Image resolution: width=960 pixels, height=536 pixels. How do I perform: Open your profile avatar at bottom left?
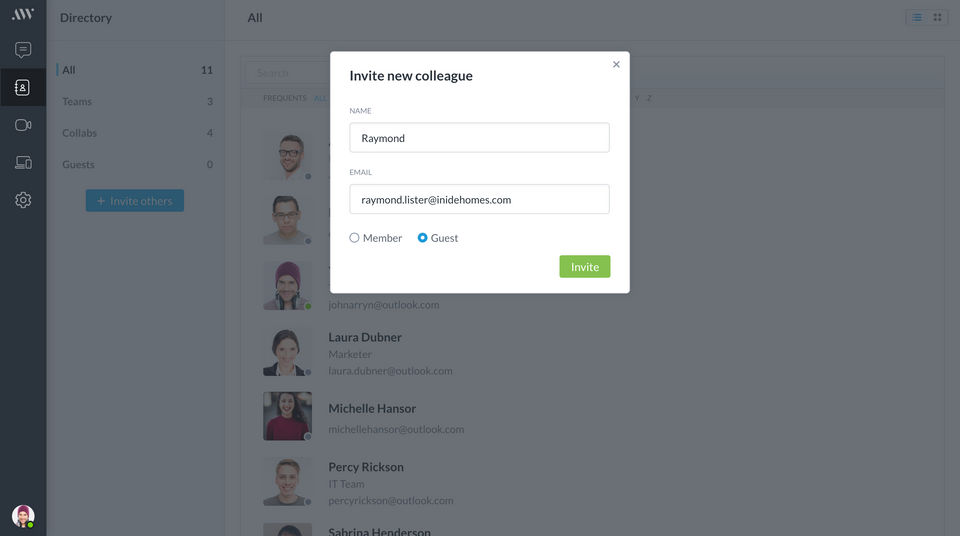pyautogui.click(x=23, y=516)
